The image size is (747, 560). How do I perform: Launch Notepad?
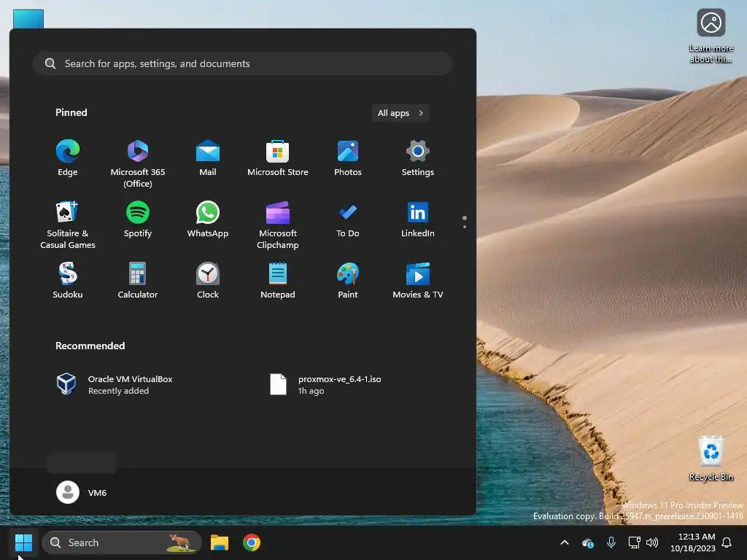coord(278,281)
